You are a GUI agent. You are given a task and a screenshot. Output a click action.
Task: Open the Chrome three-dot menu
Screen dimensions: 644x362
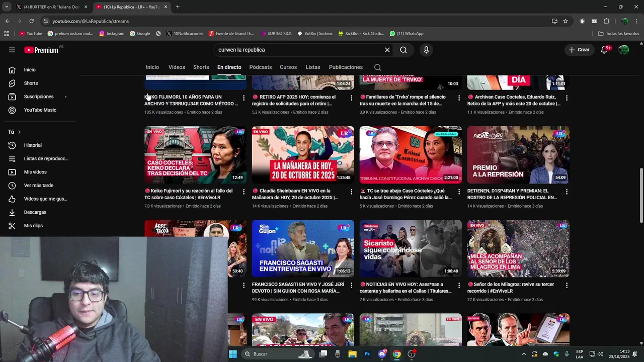pos(637,21)
